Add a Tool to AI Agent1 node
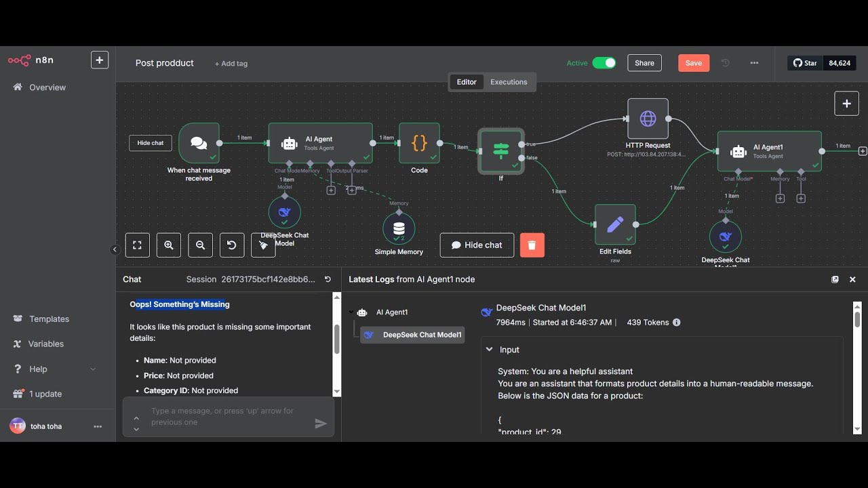This screenshot has width=868, height=488. pos(801,199)
